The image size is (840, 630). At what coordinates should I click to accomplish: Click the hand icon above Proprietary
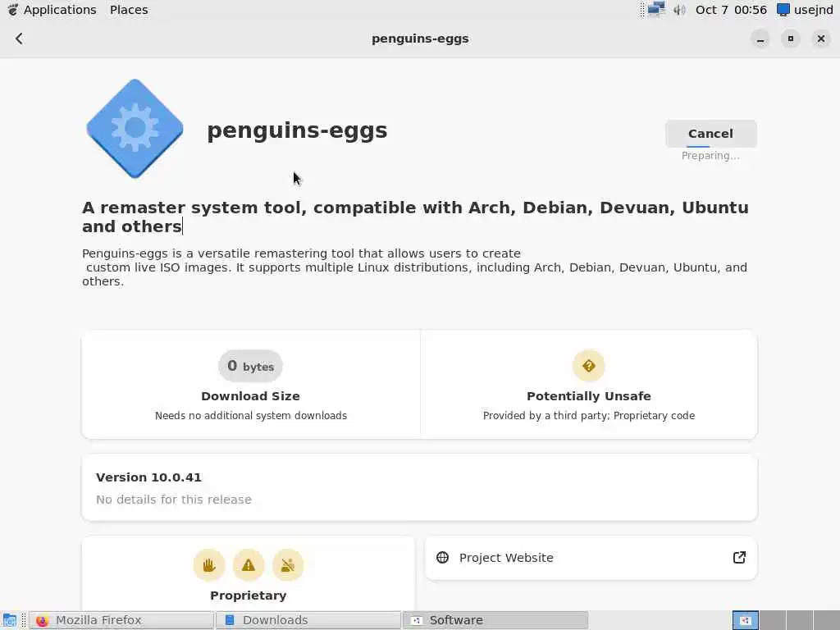tap(209, 564)
